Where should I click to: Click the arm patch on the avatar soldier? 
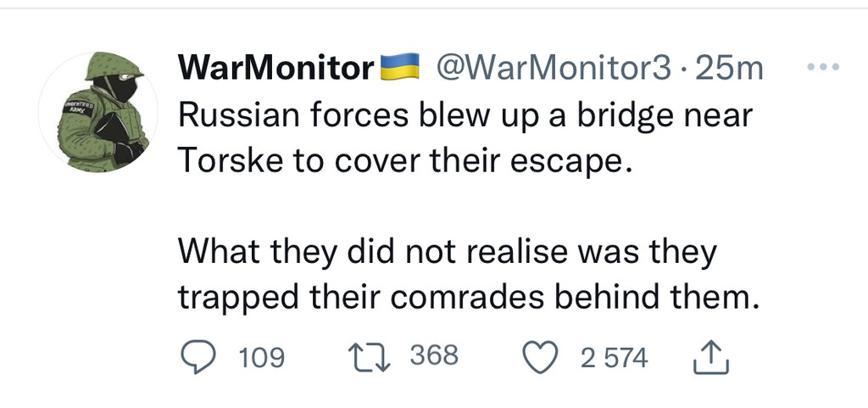[x=79, y=107]
